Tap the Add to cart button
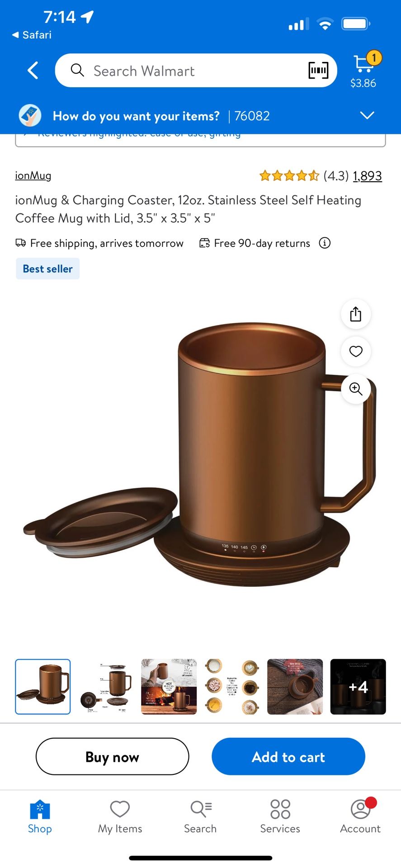401x868 pixels. pyautogui.click(x=288, y=756)
